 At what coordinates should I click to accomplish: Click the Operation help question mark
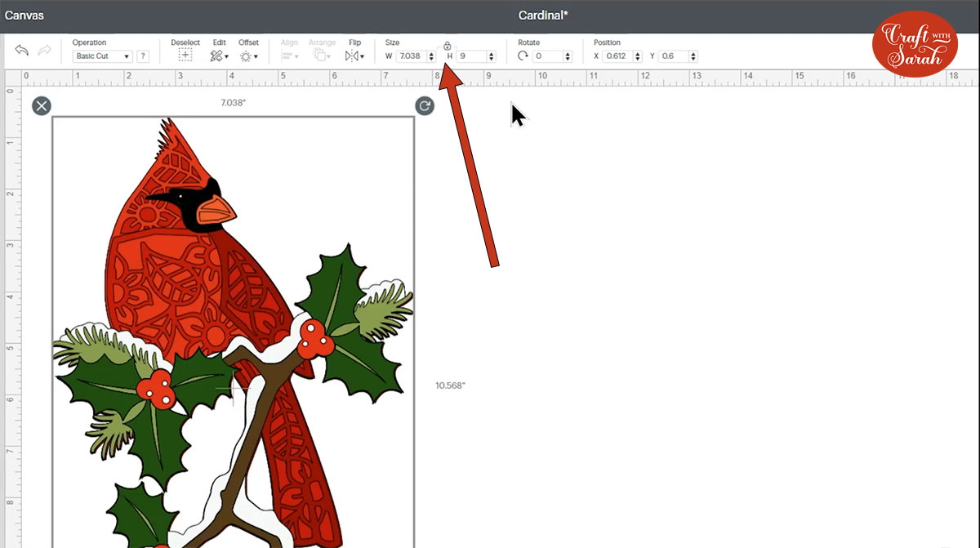click(x=143, y=56)
